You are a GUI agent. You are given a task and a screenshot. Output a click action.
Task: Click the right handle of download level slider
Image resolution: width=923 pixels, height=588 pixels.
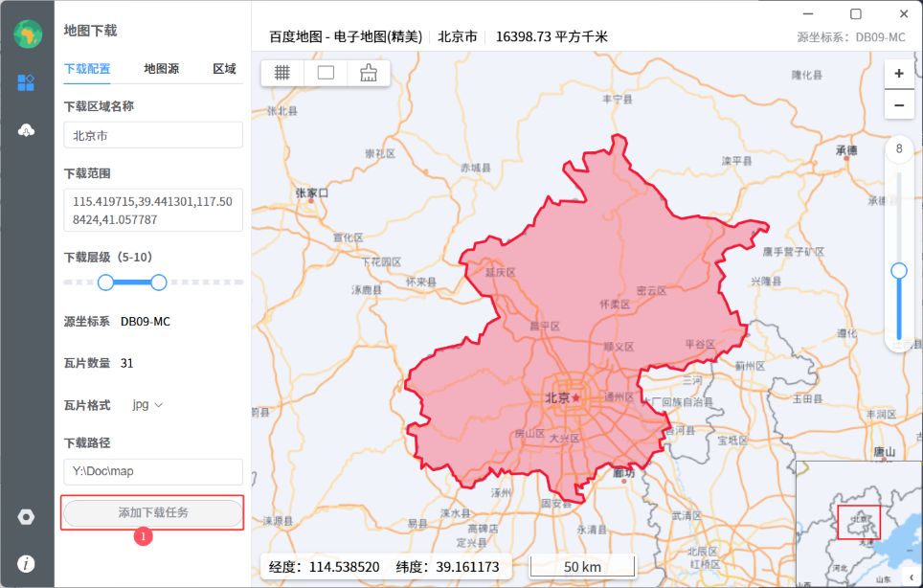click(x=159, y=282)
